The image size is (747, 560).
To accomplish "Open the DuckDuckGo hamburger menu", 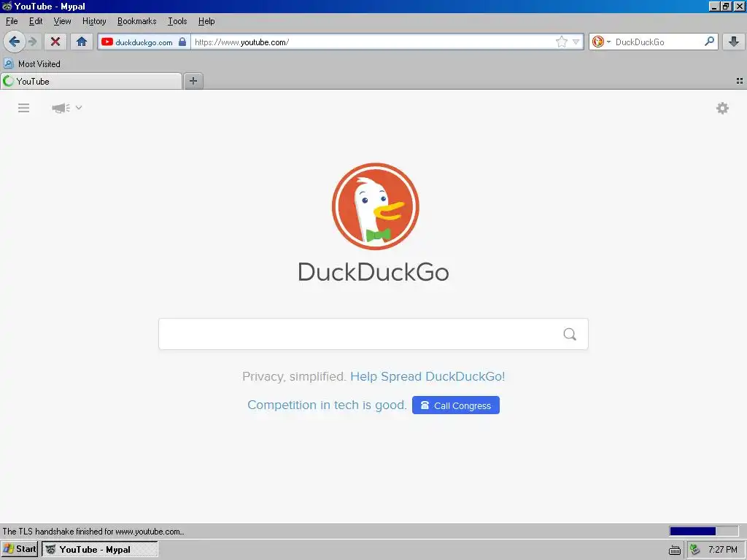I will tap(24, 108).
